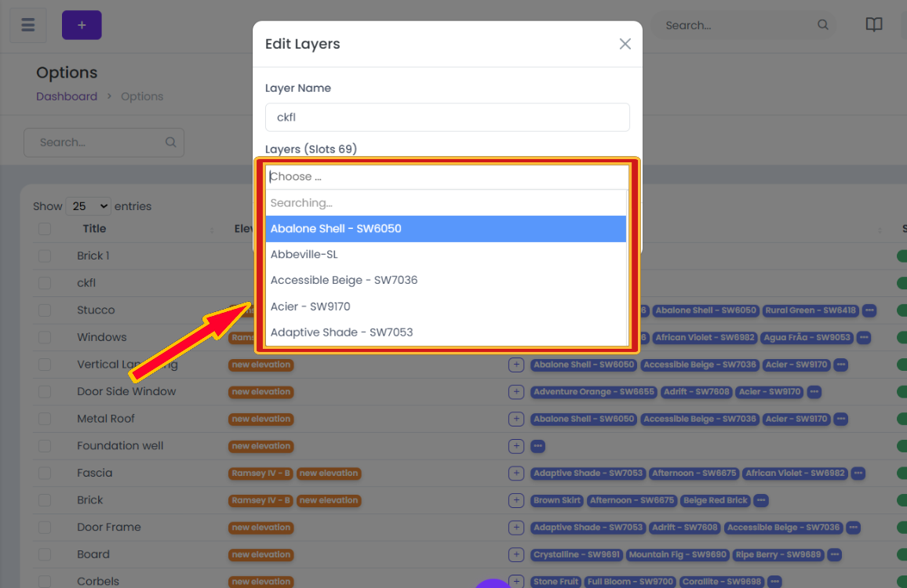
Task: Click the new elevation tag in the Foundation well row
Action: click(x=260, y=446)
